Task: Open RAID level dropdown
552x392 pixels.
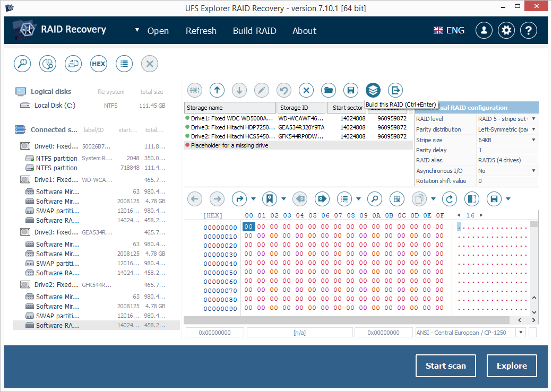Action: (x=534, y=119)
